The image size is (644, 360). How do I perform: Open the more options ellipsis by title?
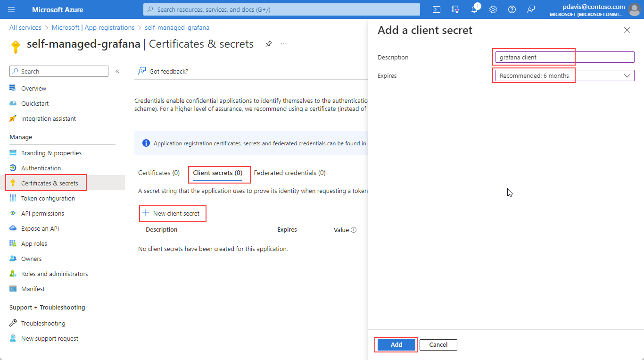tap(284, 44)
